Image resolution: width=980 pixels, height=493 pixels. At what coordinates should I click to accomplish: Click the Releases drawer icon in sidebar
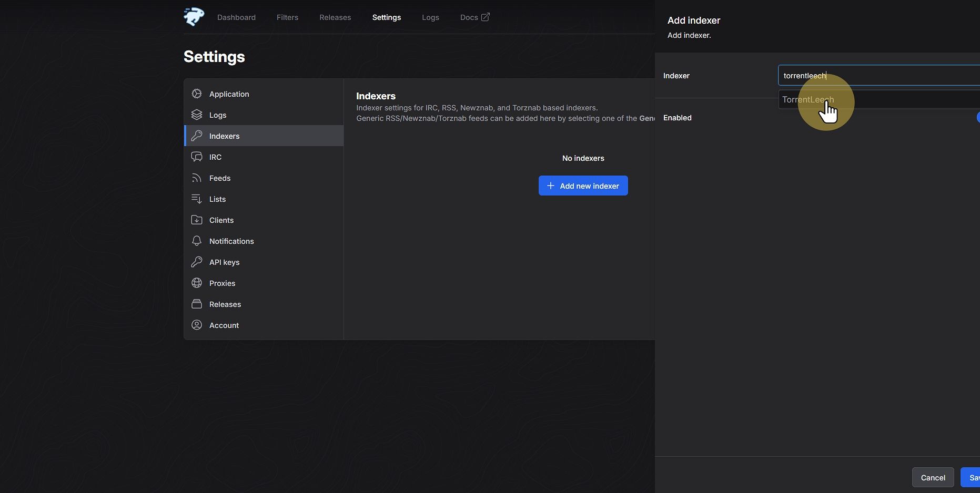pos(197,304)
